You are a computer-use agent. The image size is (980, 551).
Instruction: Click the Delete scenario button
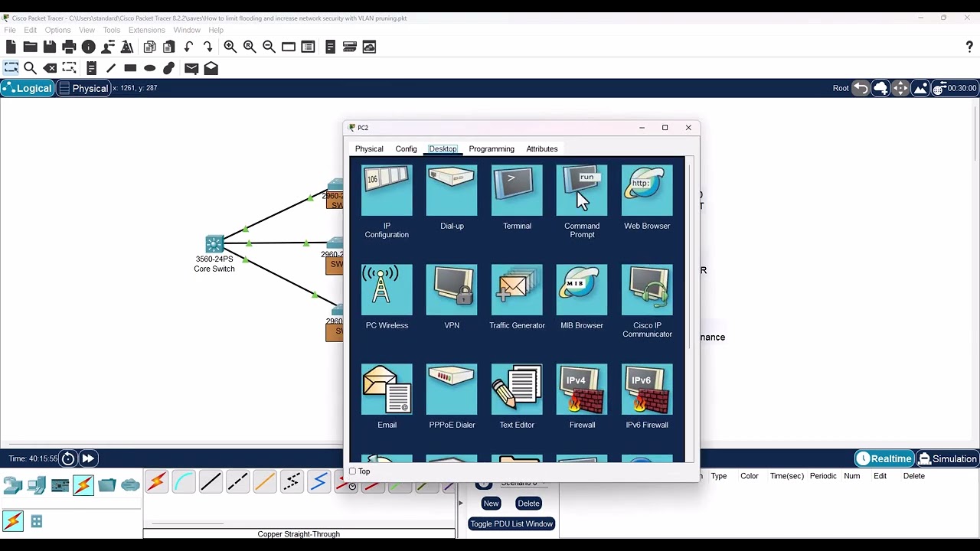pyautogui.click(x=528, y=504)
